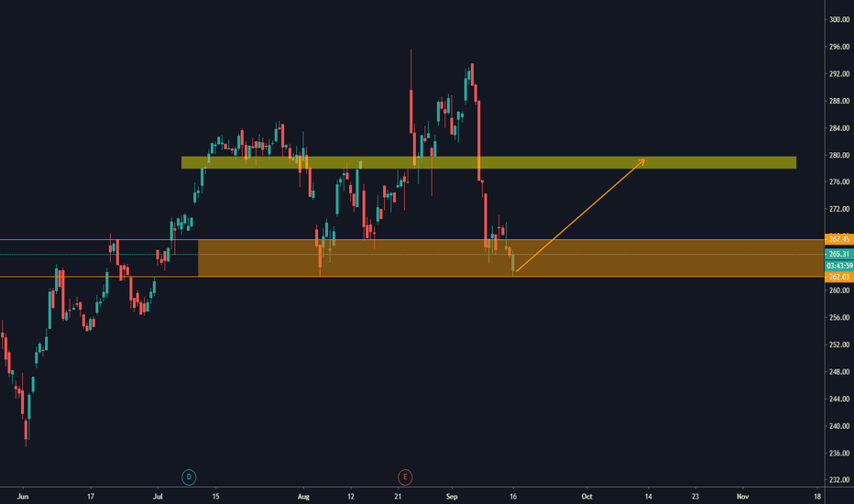The width and height of the screenshot is (854, 504).
Task: Click the 265.31 current price label
Action: [839, 254]
